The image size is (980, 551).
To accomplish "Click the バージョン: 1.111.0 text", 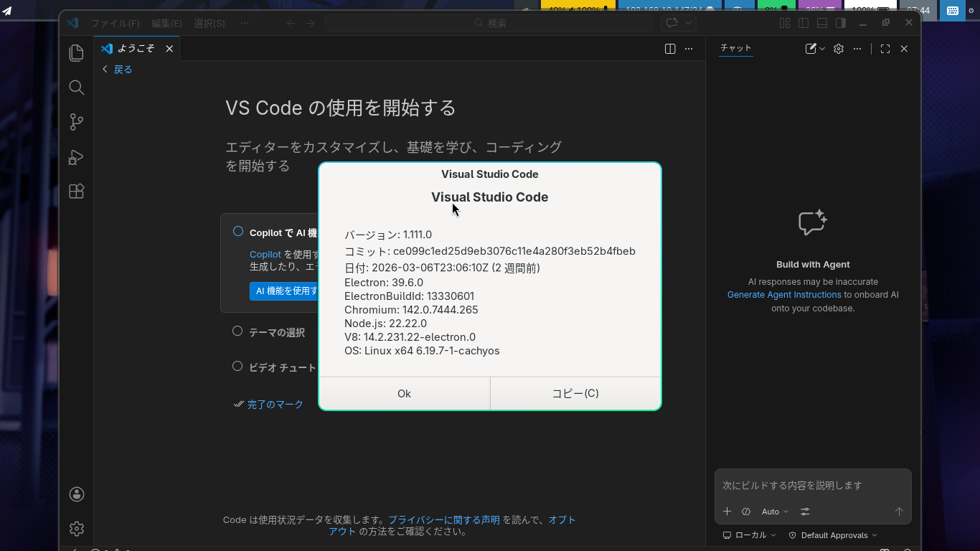I will 388,235.
